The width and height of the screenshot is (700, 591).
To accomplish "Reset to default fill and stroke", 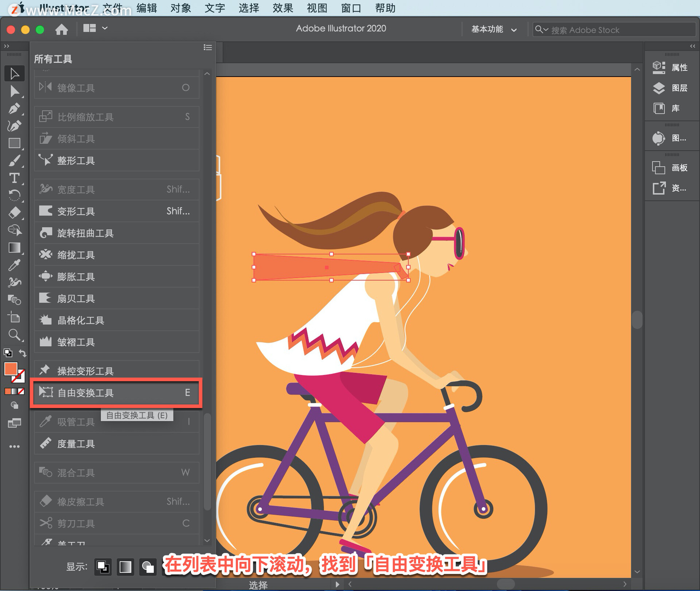I will tap(8, 353).
